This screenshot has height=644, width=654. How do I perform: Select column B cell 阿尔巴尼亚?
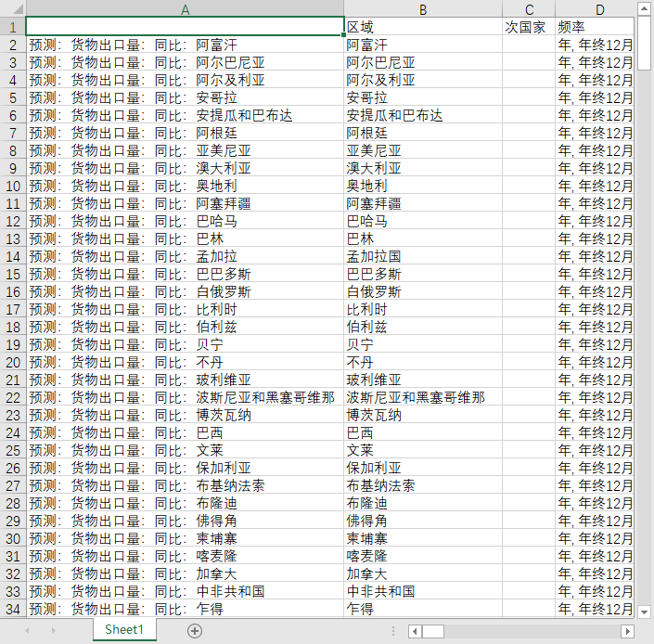(423, 62)
